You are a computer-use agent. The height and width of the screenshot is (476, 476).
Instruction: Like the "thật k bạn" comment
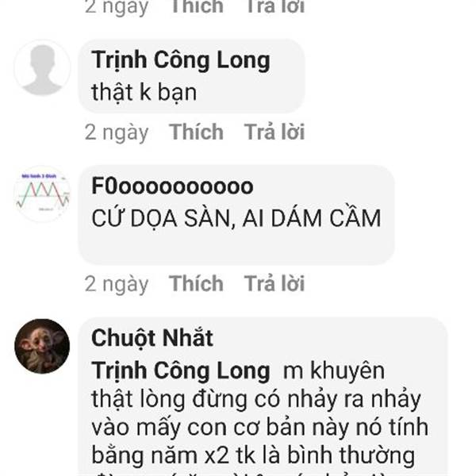(196, 132)
